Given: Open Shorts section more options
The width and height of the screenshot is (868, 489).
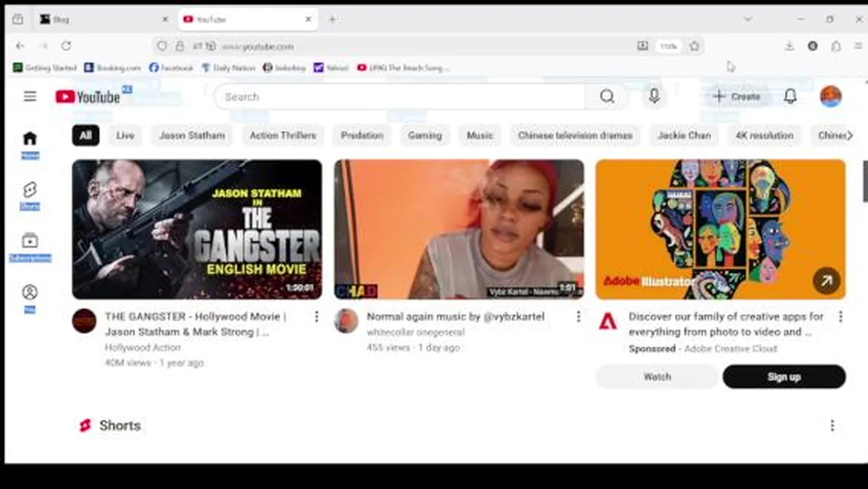Looking at the screenshot, I should coord(832,425).
